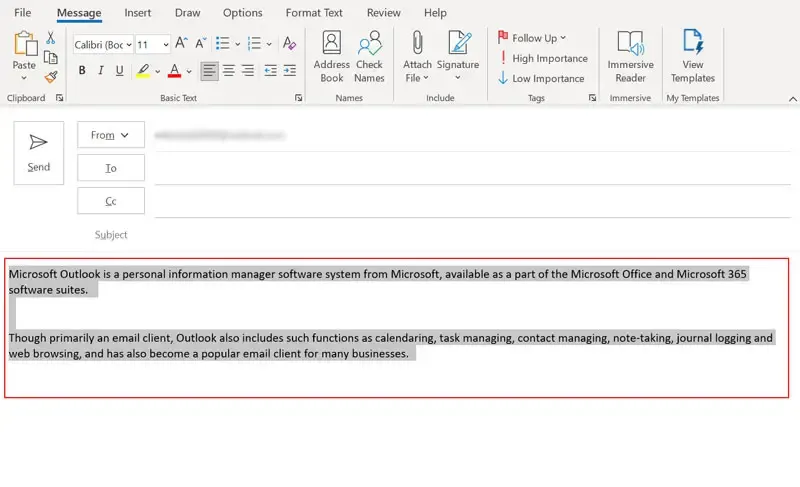
Task: Launch Immersive Reader
Action: 631,57
